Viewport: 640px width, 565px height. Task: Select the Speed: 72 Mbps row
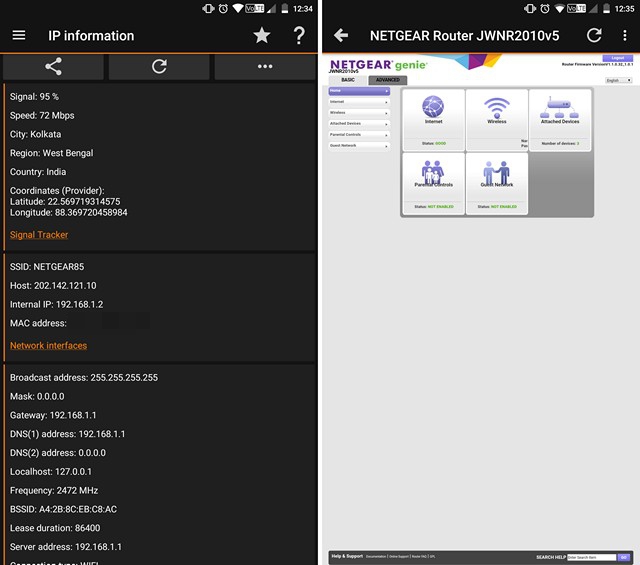pos(42,116)
